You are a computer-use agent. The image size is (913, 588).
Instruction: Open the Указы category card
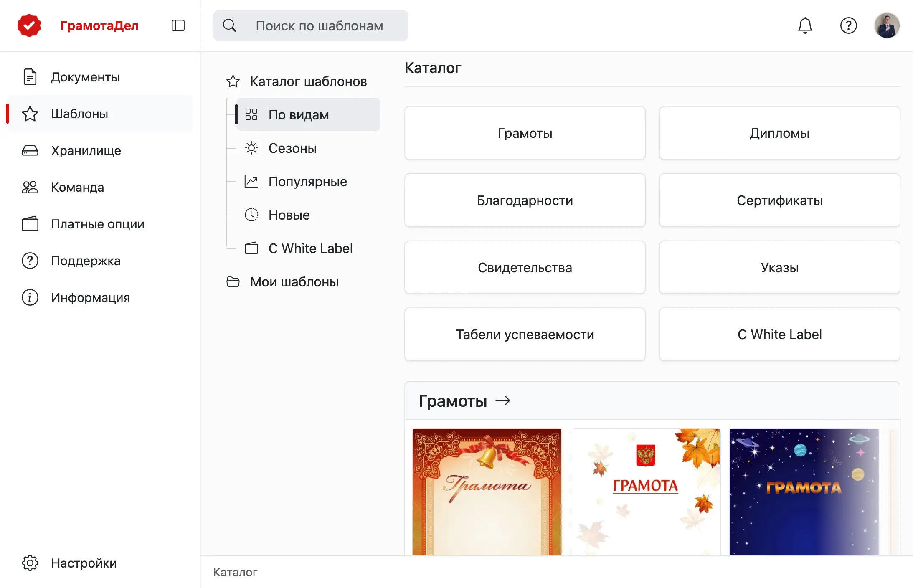click(779, 267)
